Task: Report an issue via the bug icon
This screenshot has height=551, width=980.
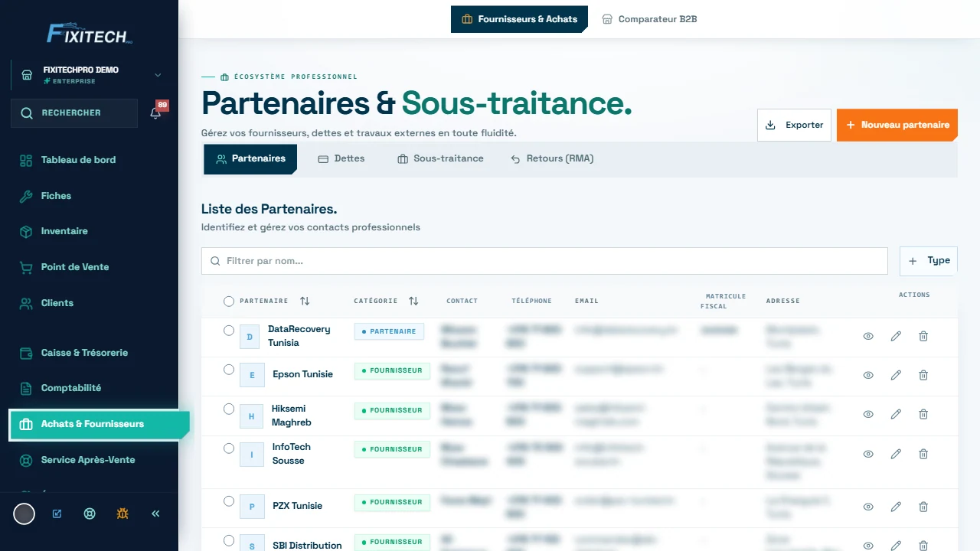Action: 122,514
